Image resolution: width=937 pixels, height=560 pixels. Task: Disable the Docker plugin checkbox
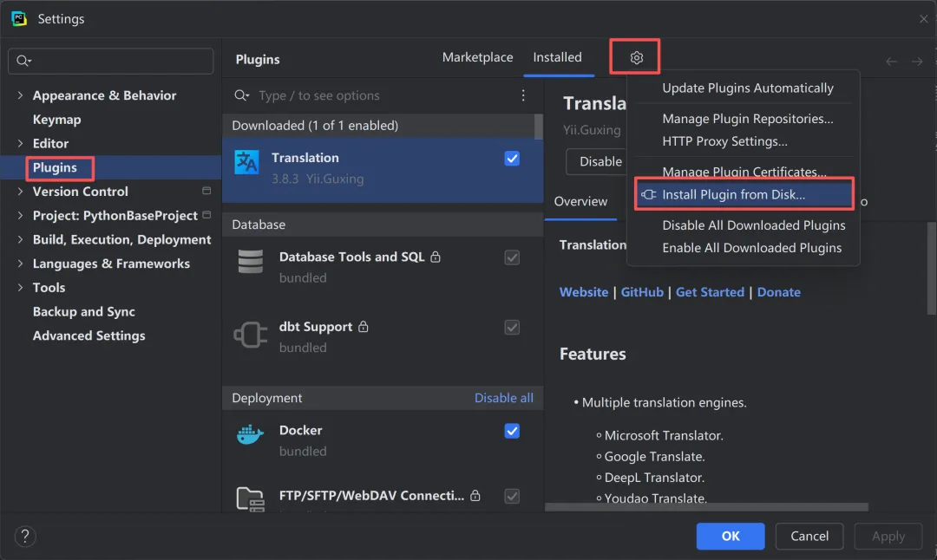pos(512,431)
